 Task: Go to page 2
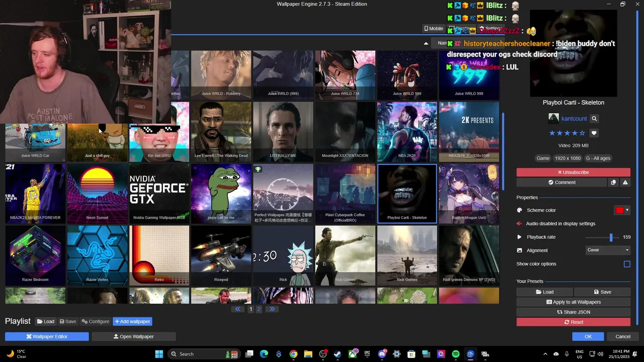pyautogui.click(x=259, y=309)
